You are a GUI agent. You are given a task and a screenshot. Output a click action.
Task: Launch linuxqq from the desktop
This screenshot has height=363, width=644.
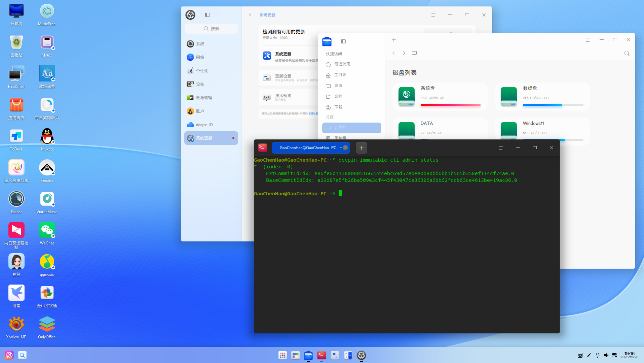click(x=47, y=140)
